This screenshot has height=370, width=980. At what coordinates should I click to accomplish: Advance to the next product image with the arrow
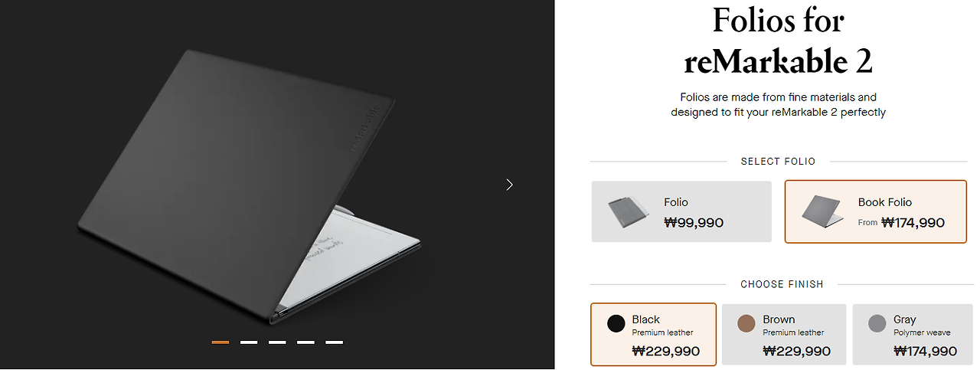(x=510, y=185)
